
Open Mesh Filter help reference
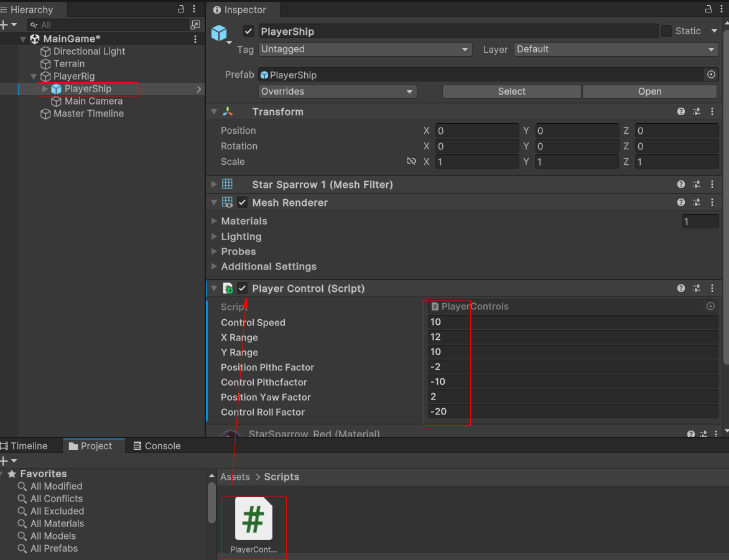tap(681, 185)
